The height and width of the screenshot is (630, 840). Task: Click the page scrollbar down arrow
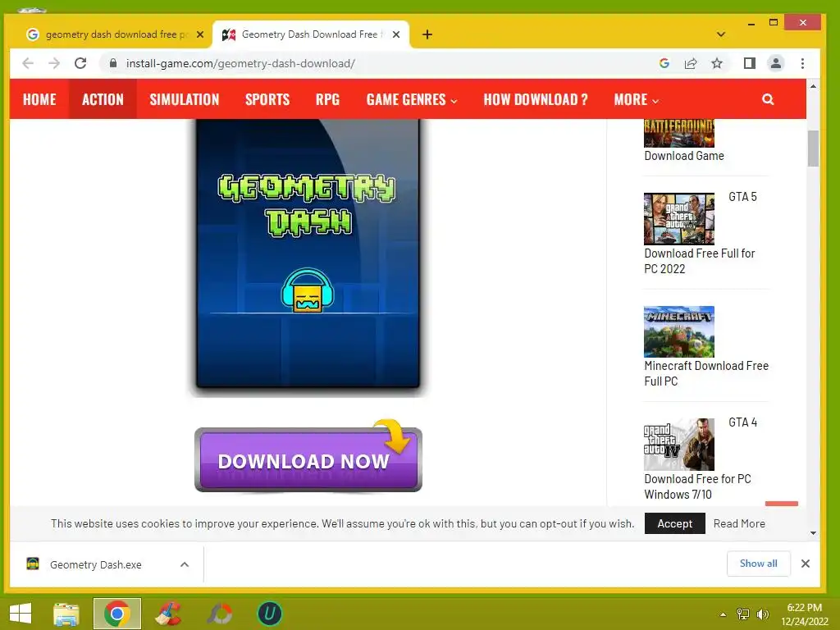tap(813, 533)
